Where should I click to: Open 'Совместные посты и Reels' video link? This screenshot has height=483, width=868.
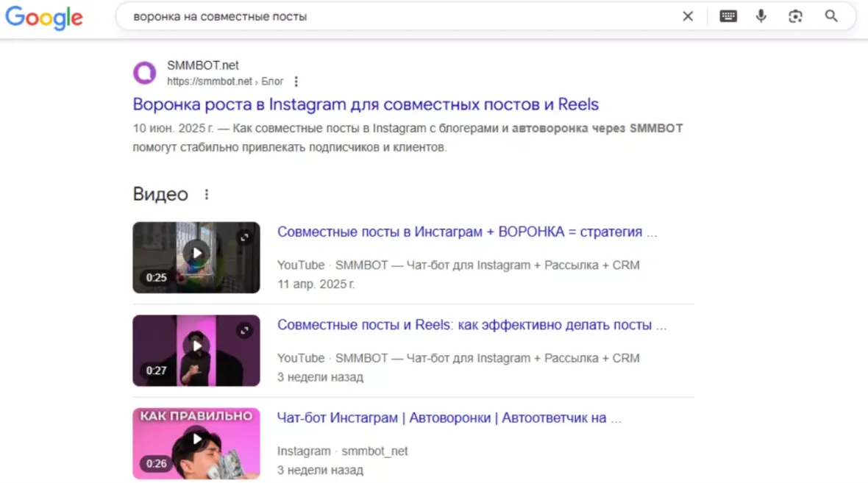(472, 325)
